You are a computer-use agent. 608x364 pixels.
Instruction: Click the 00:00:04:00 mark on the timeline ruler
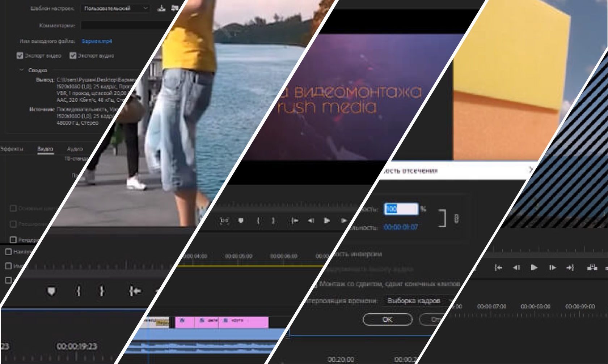click(x=194, y=256)
